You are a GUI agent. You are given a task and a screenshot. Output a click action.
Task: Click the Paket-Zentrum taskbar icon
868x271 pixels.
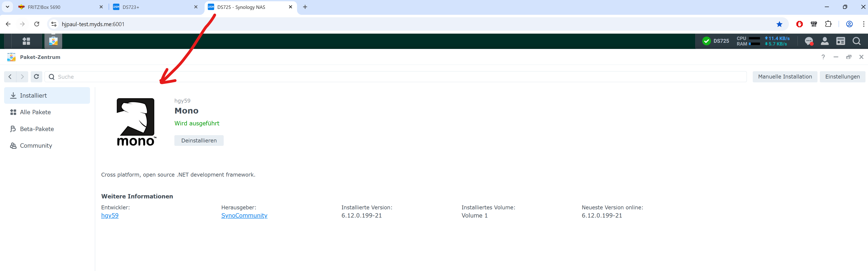pos(53,41)
